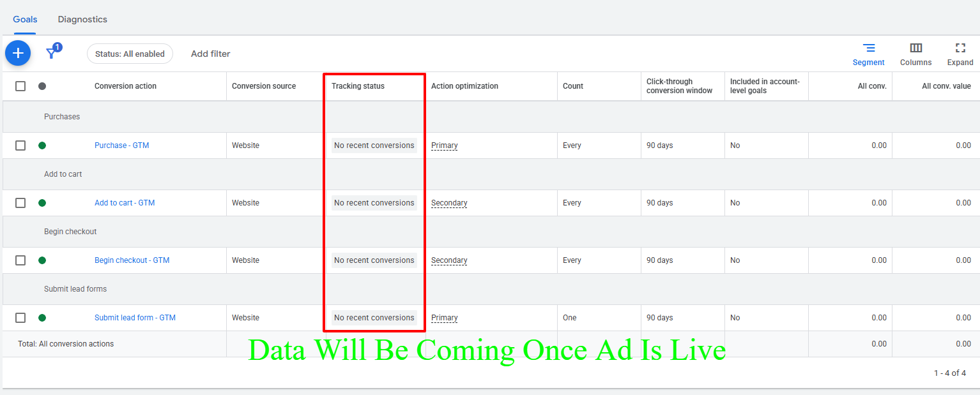Click No recent conversions for Purchase - GTM

374,145
